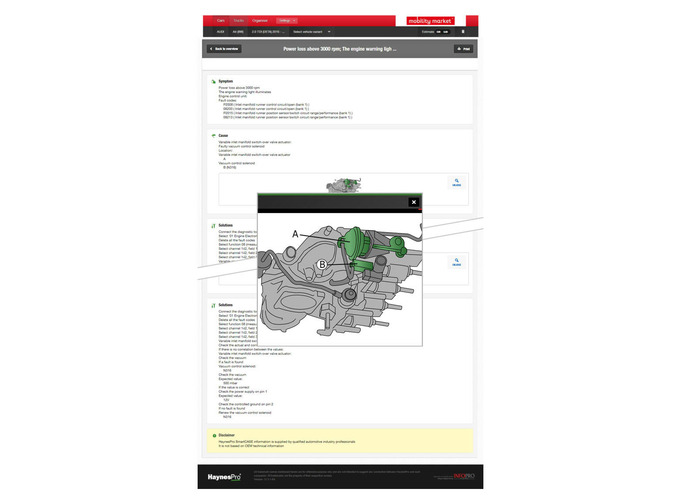
Task: Toggle the Estimate on/off switch
Action: tap(443, 31)
